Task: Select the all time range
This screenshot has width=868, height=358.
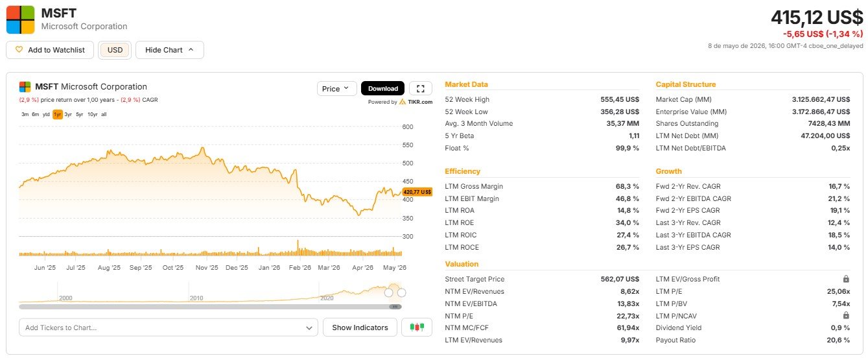Action: click(104, 114)
